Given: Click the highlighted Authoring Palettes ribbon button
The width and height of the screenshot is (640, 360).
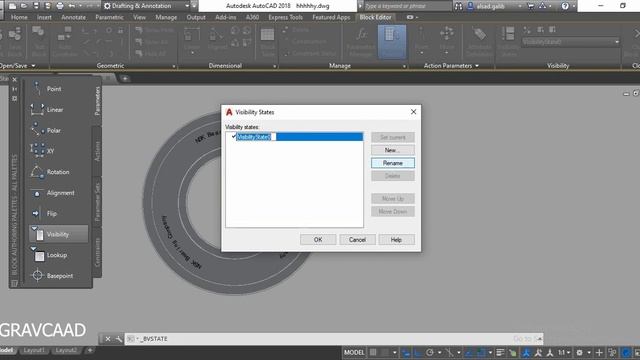Looking at the screenshot, I should point(392,42).
